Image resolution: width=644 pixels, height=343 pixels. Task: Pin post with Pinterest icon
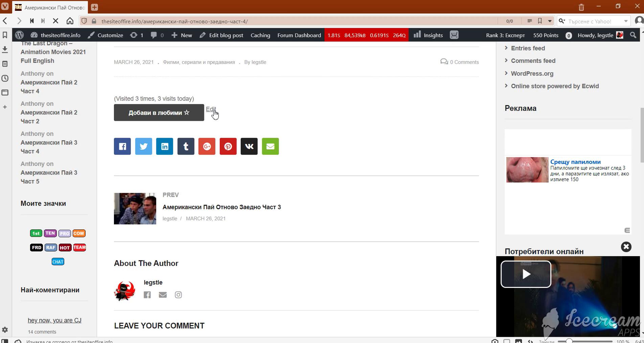(x=228, y=146)
